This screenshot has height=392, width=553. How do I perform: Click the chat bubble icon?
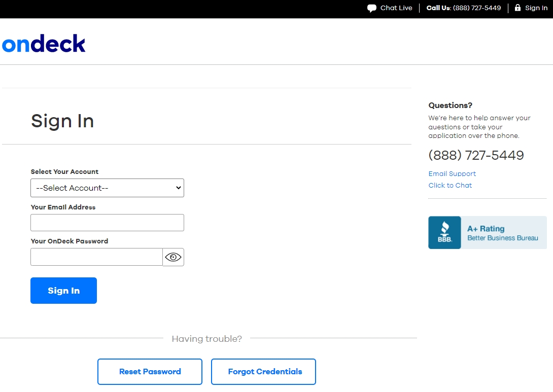pyautogui.click(x=372, y=8)
